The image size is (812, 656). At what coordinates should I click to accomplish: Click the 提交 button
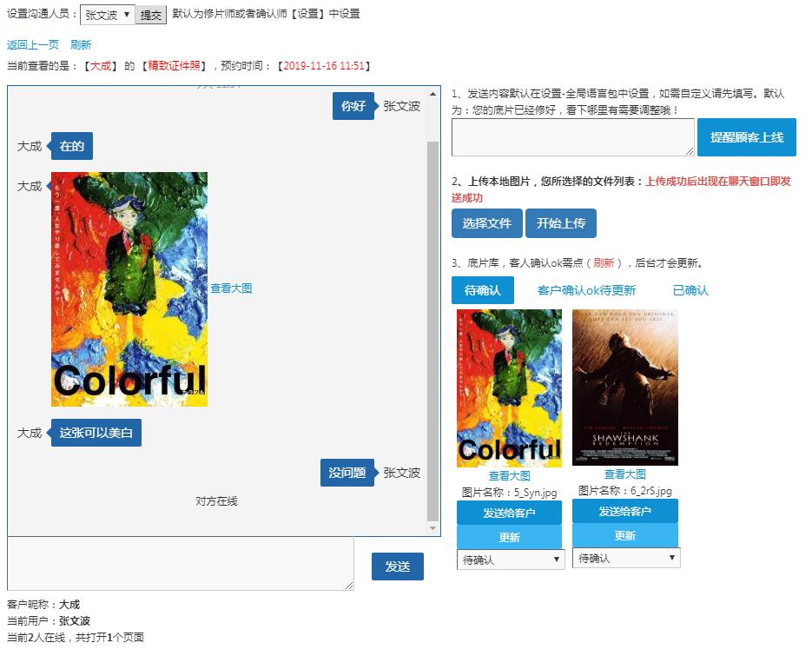(150, 15)
